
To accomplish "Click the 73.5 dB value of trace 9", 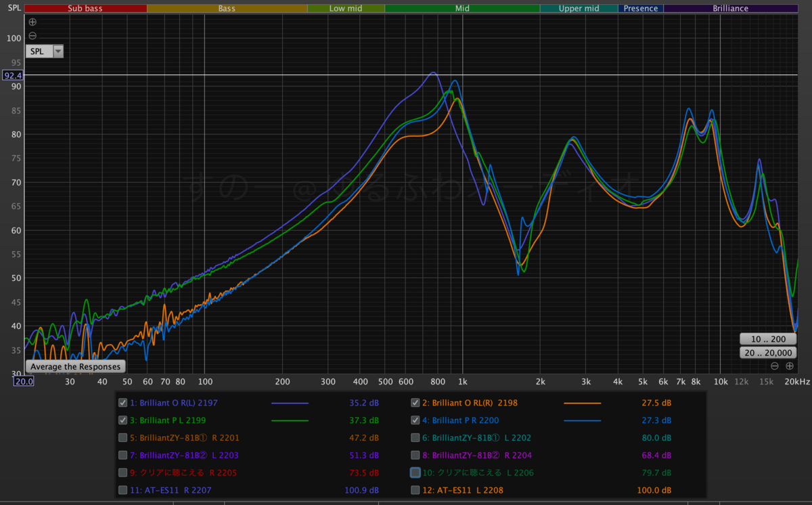I will click(x=364, y=473).
